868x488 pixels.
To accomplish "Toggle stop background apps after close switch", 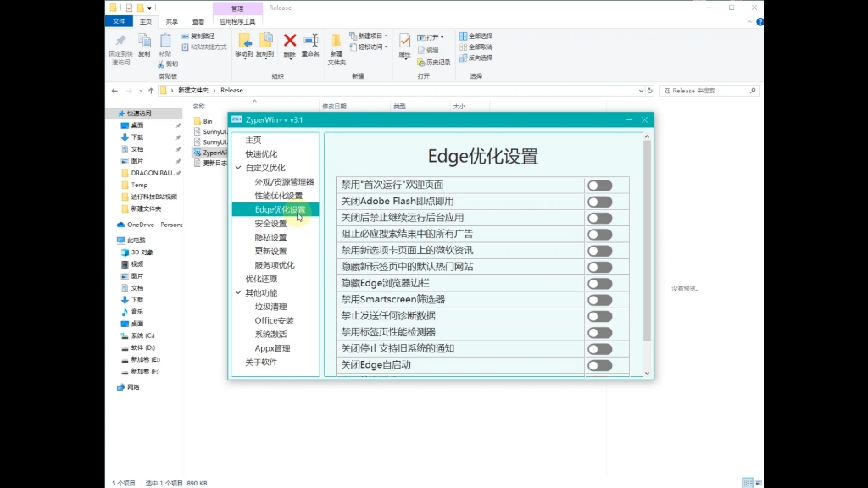I will tap(599, 219).
